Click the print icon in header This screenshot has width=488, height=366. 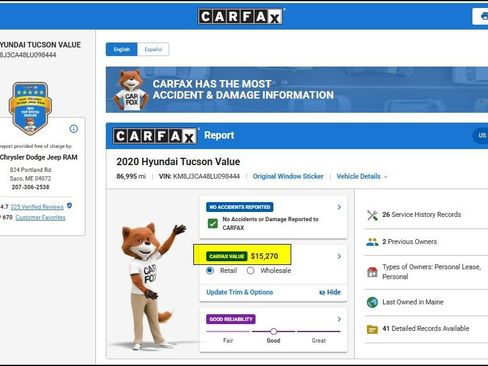484,16
